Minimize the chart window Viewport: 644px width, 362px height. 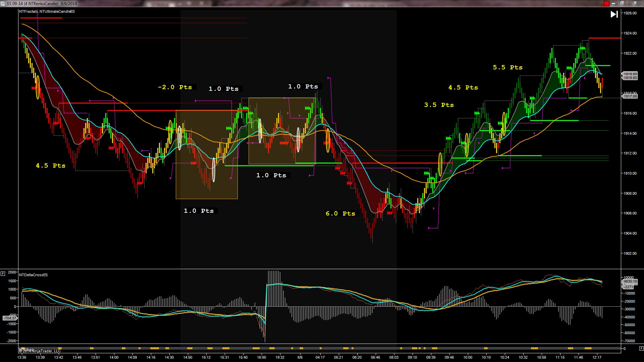point(613,3)
